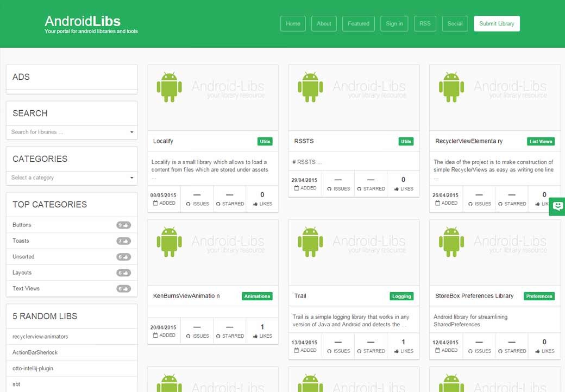Open the Featured menu item

[x=358, y=23]
